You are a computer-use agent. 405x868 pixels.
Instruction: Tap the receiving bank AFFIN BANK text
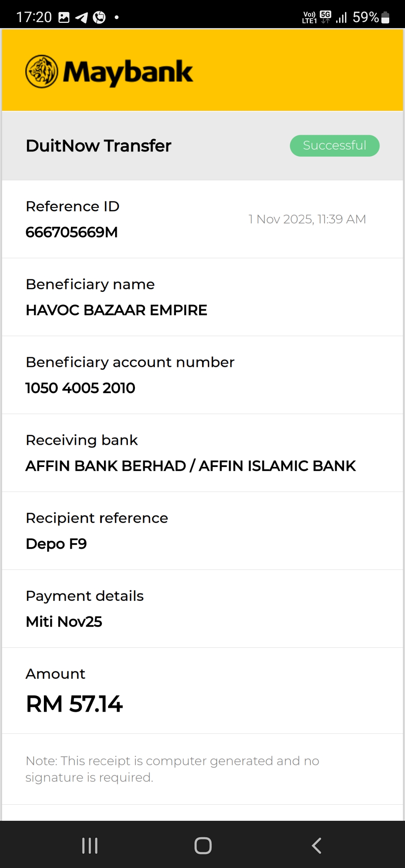coord(190,466)
